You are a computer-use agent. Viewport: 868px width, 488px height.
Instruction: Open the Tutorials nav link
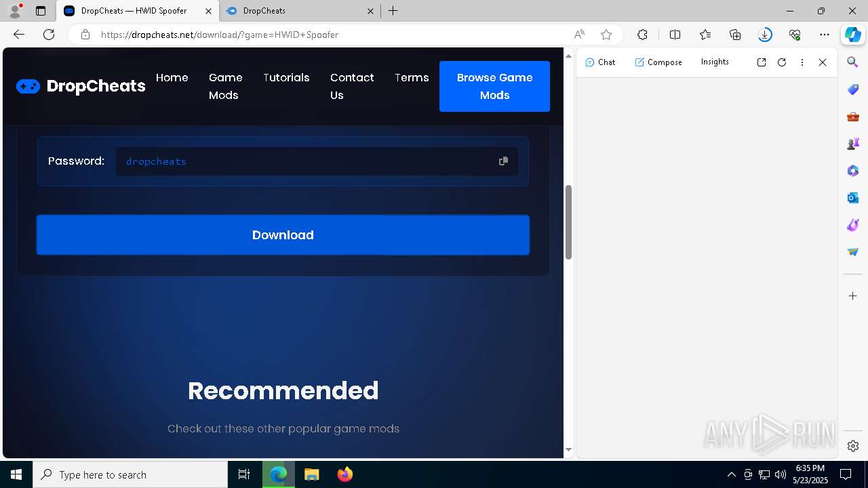pyautogui.click(x=286, y=78)
